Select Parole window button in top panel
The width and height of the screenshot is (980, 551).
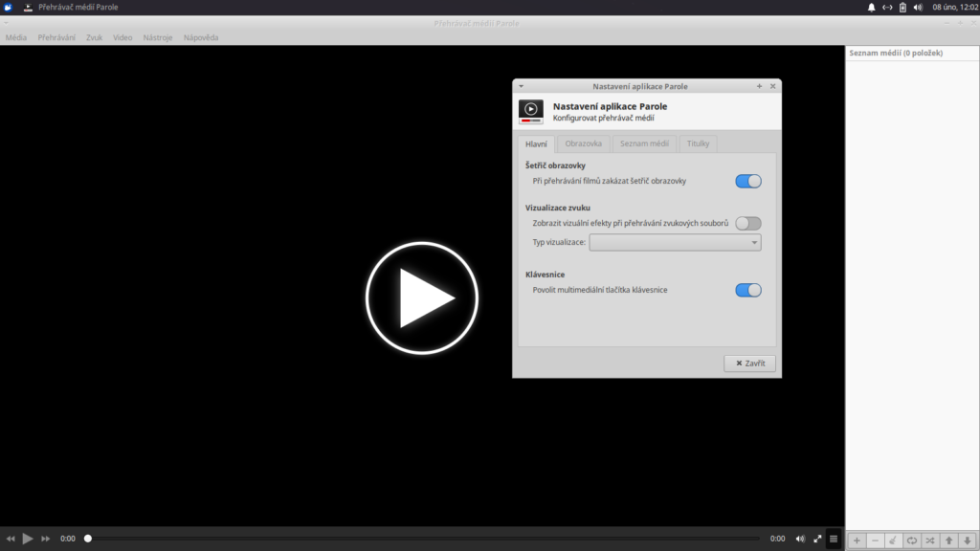pyautogui.click(x=71, y=8)
